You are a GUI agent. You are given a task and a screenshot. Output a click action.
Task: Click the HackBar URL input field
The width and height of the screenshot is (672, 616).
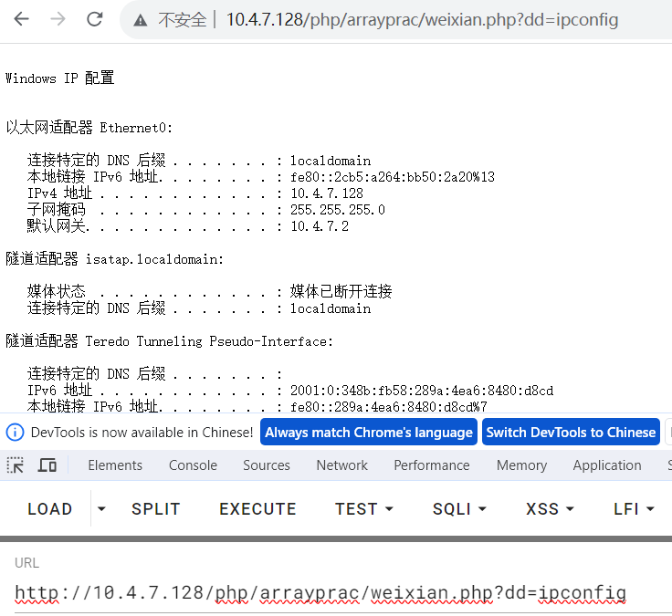(343, 593)
